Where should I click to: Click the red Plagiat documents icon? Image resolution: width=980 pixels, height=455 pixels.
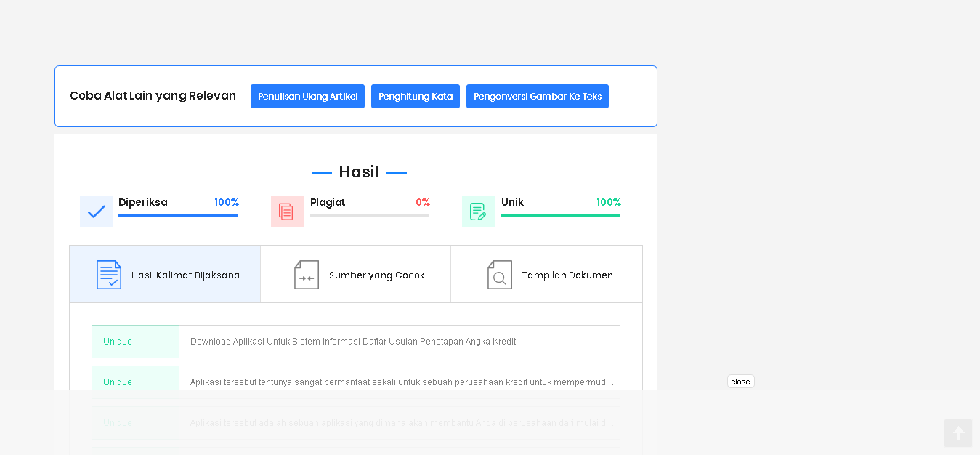[287, 212]
